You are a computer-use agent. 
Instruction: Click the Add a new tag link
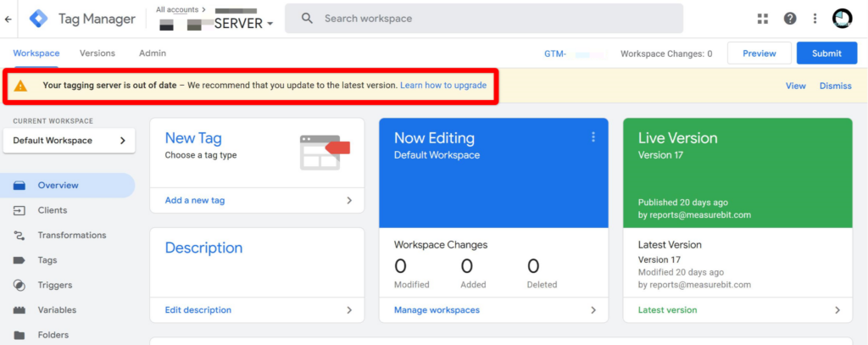coord(195,200)
